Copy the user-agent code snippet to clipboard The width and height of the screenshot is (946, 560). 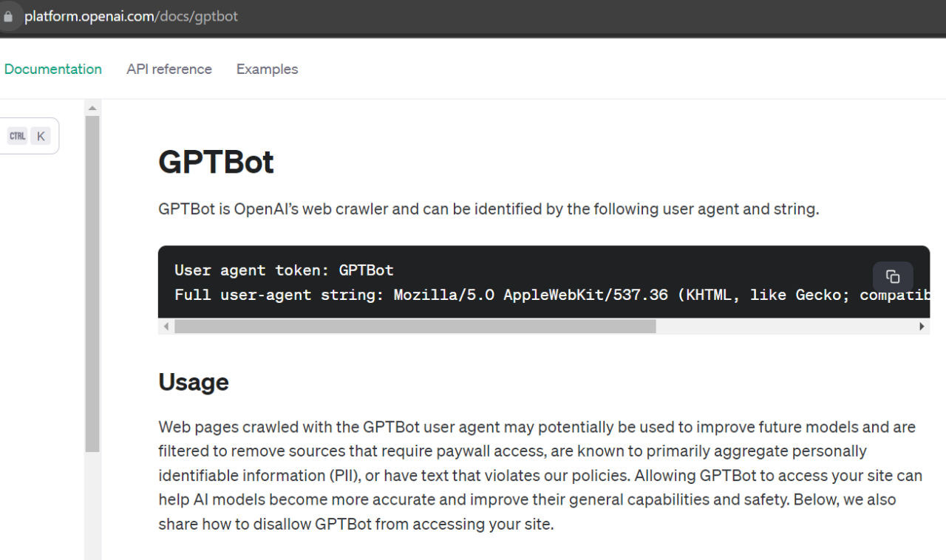pyautogui.click(x=892, y=276)
